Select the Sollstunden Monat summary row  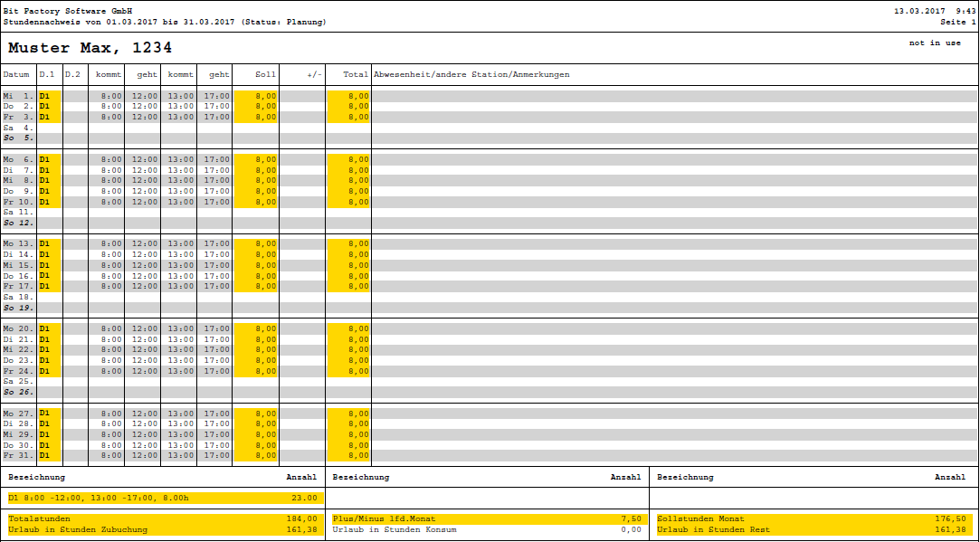tap(812, 518)
